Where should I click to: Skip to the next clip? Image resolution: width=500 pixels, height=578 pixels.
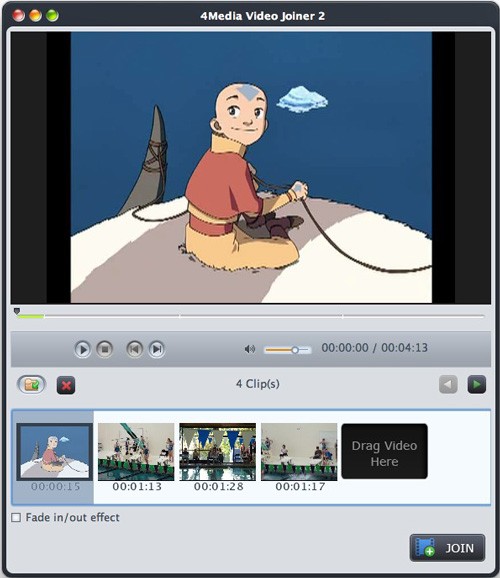click(157, 349)
